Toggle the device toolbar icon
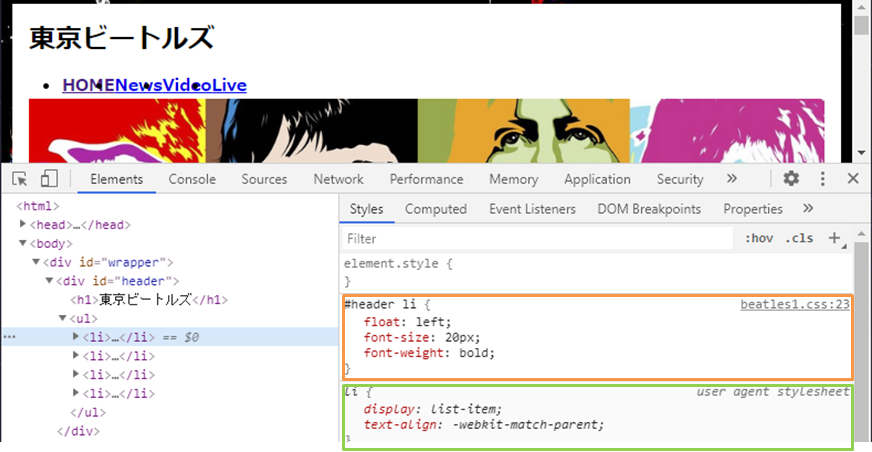 [x=49, y=178]
